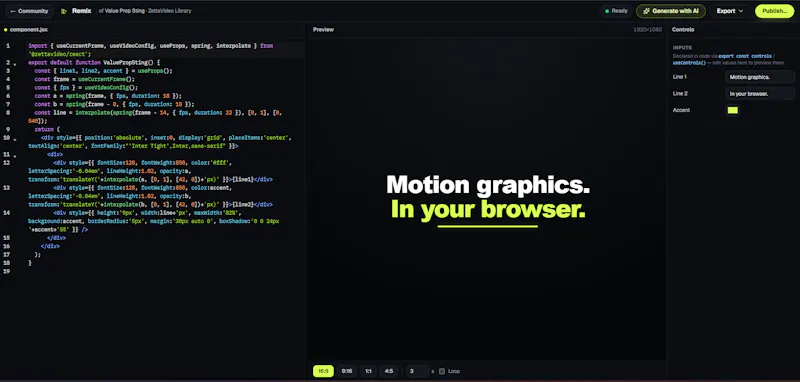Click the Preview panel header

coord(323,30)
